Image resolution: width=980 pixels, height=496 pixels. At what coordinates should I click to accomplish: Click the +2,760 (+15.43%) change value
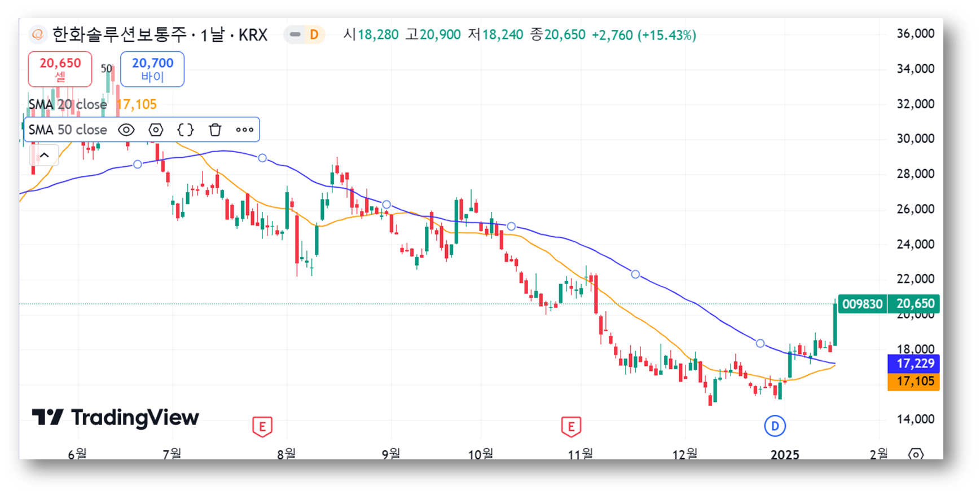(644, 35)
